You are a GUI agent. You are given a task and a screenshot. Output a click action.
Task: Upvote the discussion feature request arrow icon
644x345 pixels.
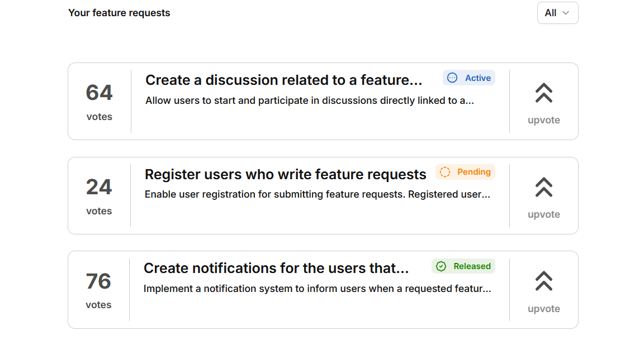tap(543, 93)
